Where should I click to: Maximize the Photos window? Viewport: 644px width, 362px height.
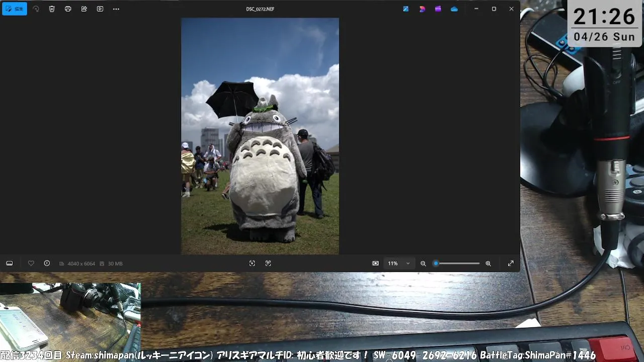coord(494,9)
